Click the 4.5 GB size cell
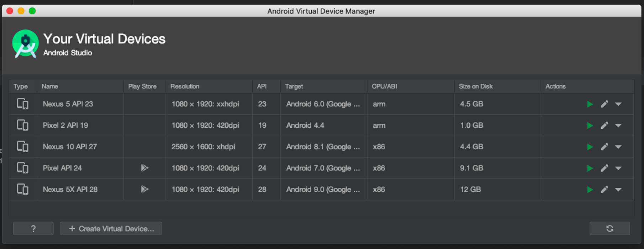This screenshot has width=644, height=249. coord(498,104)
